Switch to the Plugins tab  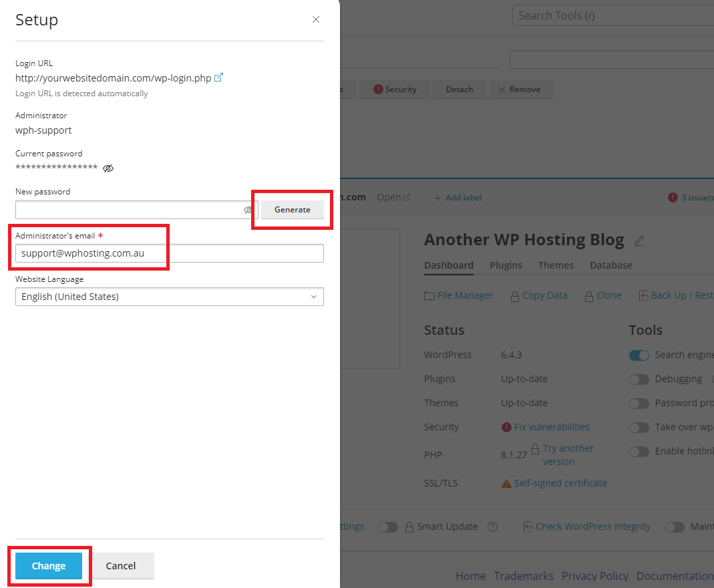[x=506, y=265]
